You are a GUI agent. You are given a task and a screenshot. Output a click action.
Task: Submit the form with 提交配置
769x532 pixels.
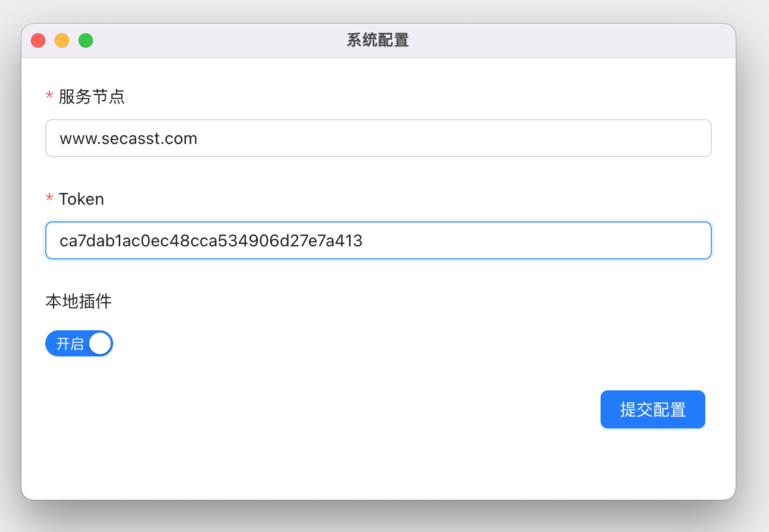pos(652,409)
